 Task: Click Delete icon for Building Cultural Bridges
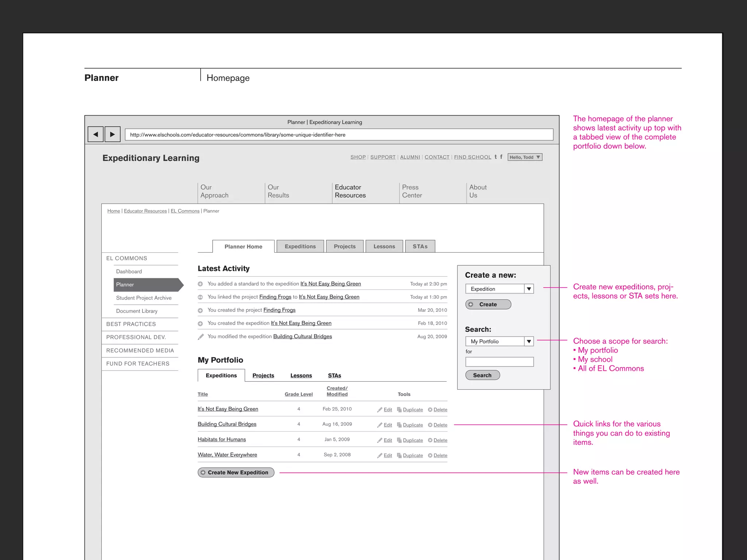click(430, 425)
